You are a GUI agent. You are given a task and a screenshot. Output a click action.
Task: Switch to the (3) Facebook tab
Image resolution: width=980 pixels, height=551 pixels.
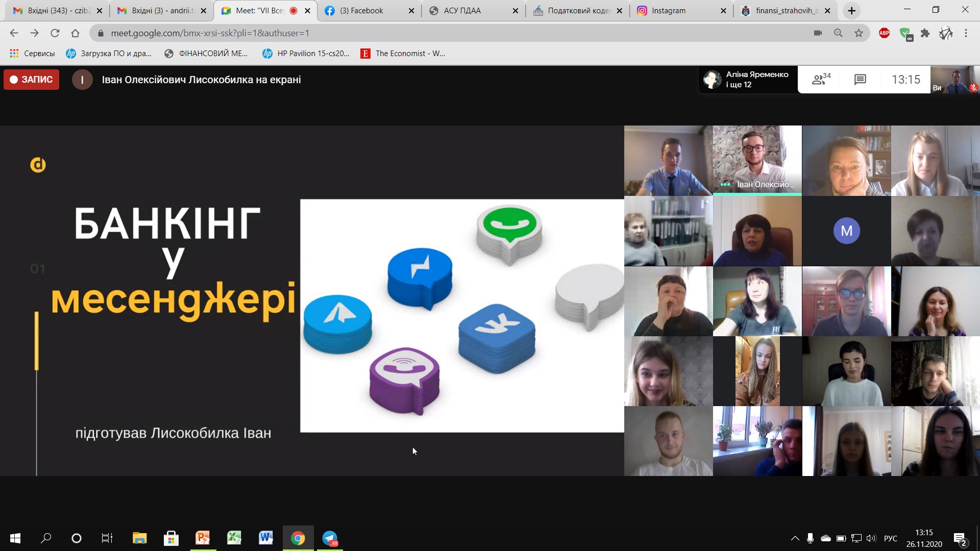click(367, 11)
